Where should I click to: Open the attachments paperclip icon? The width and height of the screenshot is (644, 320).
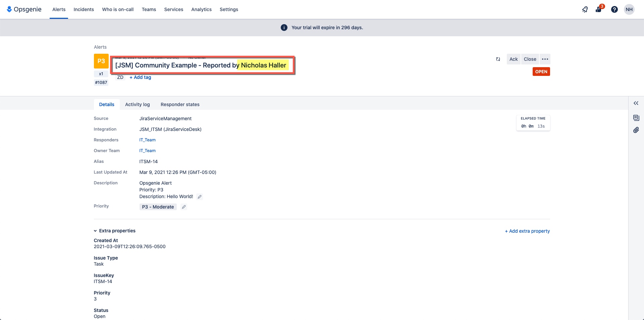[636, 130]
